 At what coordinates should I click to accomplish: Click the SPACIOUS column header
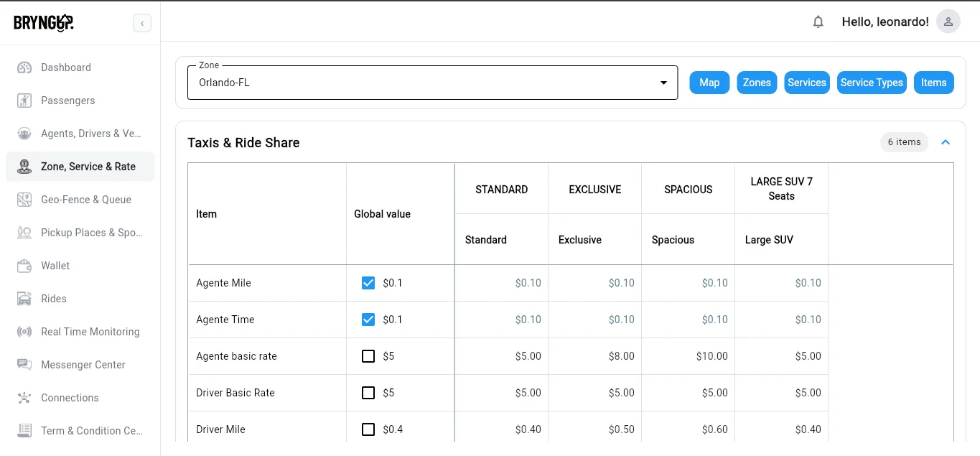pyautogui.click(x=689, y=190)
